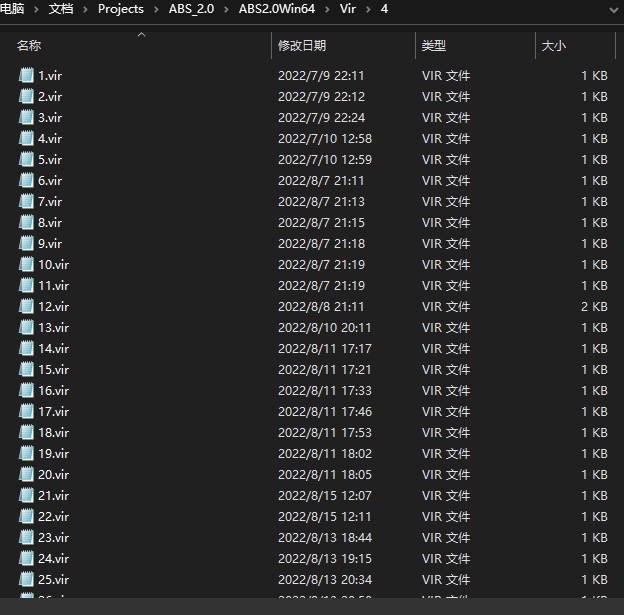The image size is (624, 615).
Task: Click the file icon of 7.vir
Action: tap(26, 201)
